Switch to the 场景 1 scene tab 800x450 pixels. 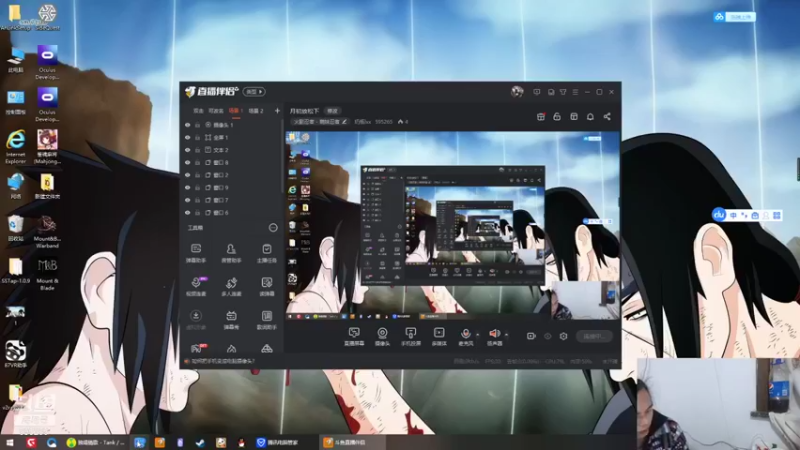[x=235, y=111]
